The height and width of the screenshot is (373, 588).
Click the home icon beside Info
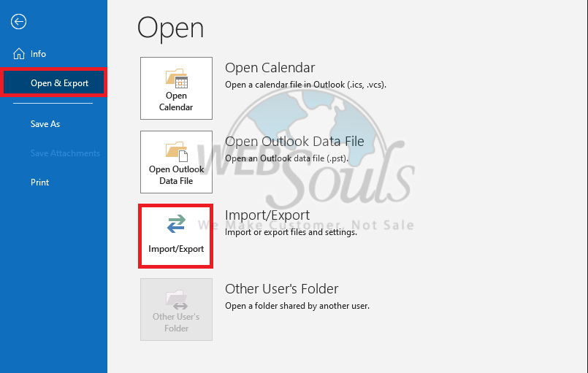click(x=19, y=53)
